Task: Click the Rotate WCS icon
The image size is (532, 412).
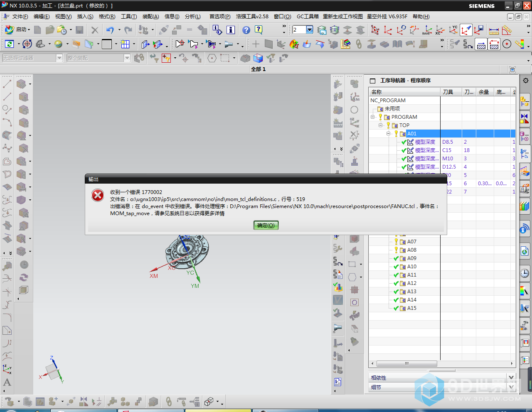Action: [401, 30]
